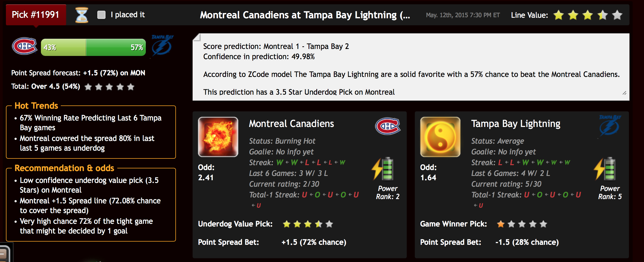Click the Montreal Canadiens team name heading
The height and width of the screenshot is (262, 644).
[291, 124]
